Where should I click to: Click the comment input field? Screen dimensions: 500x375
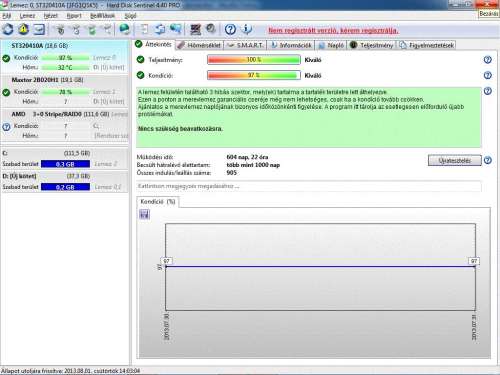point(309,186)
